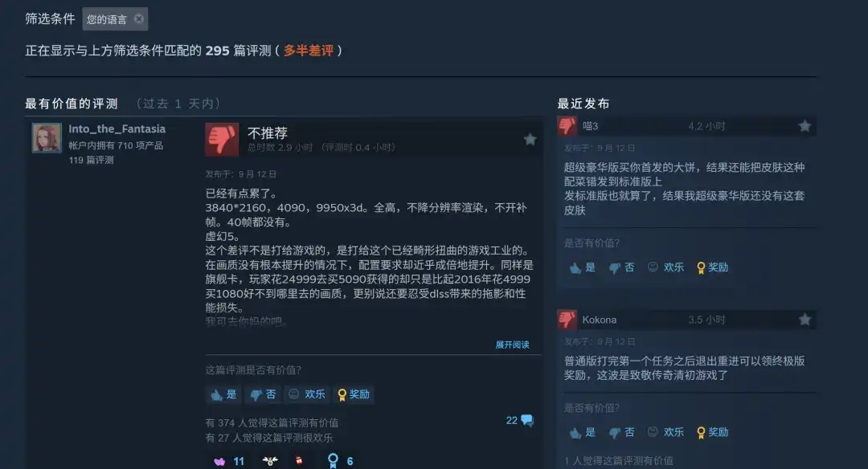Give 奖励 to 喵3's review
The width and height of the screenshot is (868, 469).
point(712,267)
